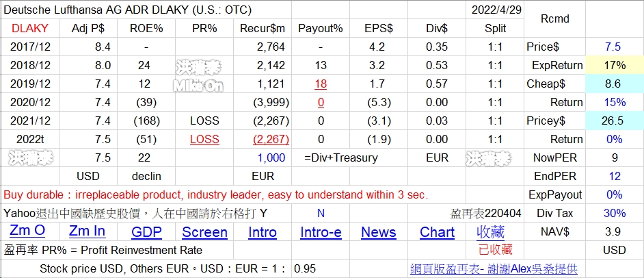The height and width of the screenshot is (278, 644).
Task: Click the ExpReturn 17% cell
Action: 614,65
